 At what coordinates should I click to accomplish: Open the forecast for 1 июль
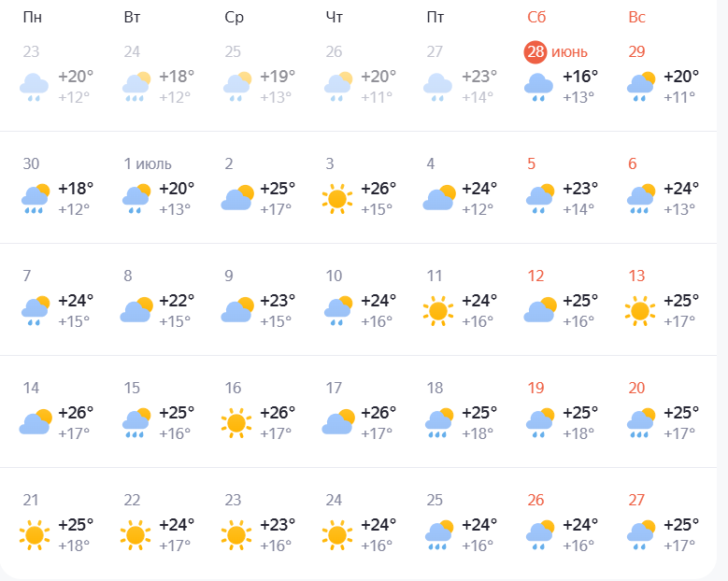click(149, 164)
